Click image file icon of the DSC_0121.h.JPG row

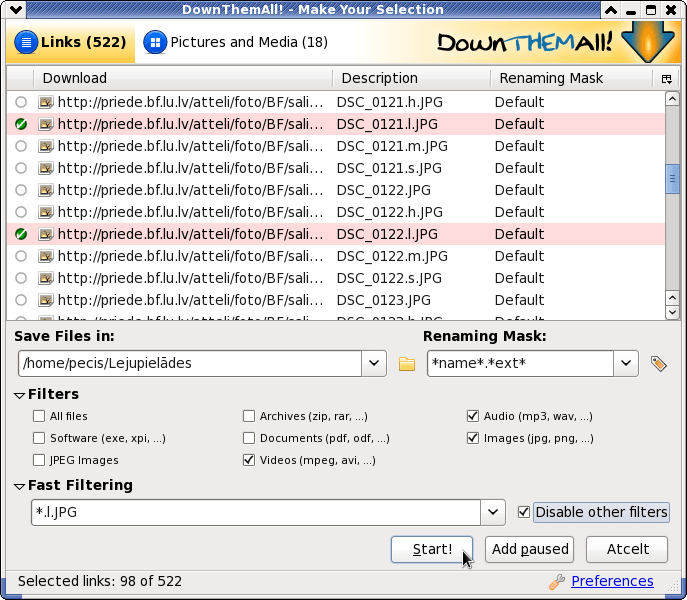tap(46, 102)
